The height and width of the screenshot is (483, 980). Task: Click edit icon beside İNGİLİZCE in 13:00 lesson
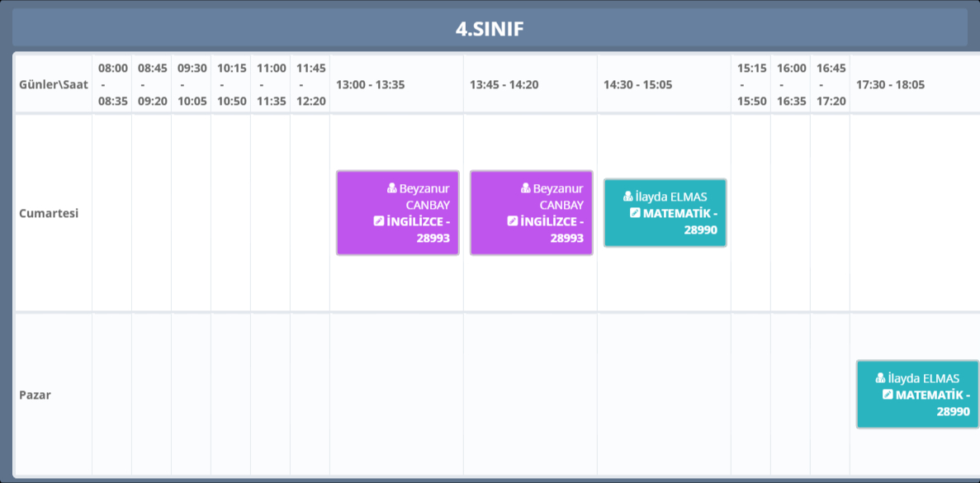point(379,221)
